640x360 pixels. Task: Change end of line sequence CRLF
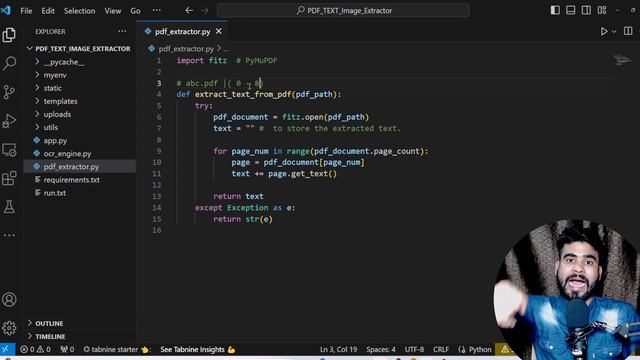click(441, 349)
